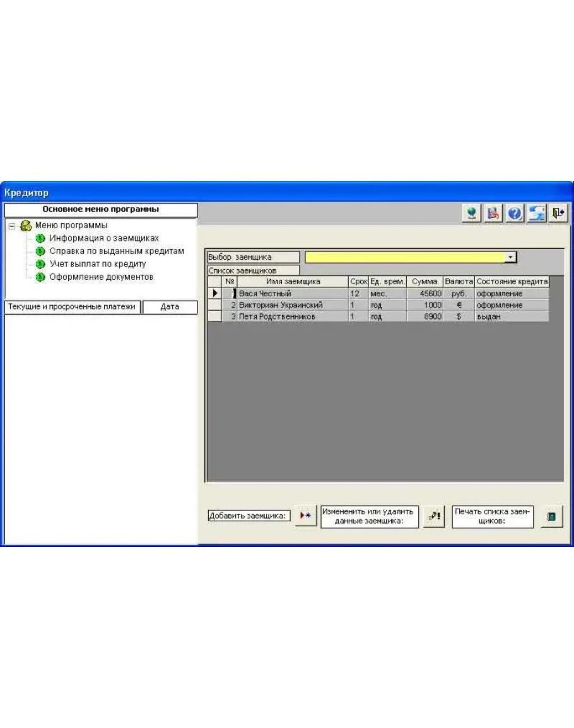This screenshot has height=728, width=574.
Task: Select Информация о заемщиках in the tree
Action: (104, 238)
